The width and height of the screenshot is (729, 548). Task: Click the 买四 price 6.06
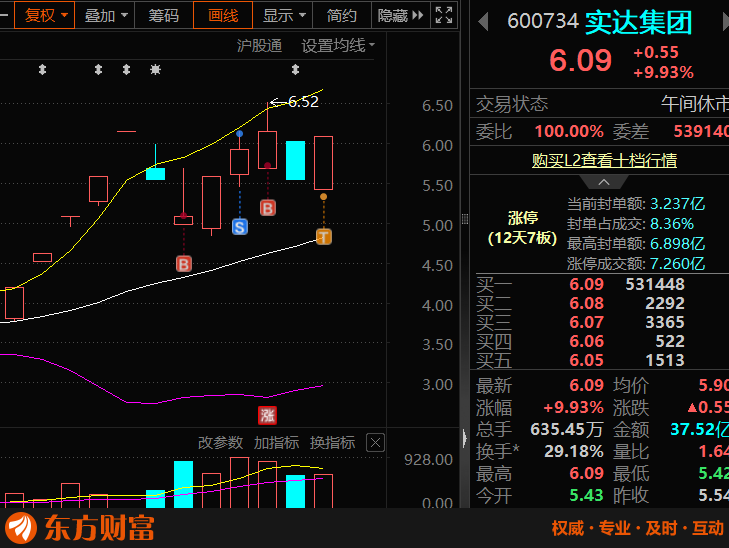[587, 341]
